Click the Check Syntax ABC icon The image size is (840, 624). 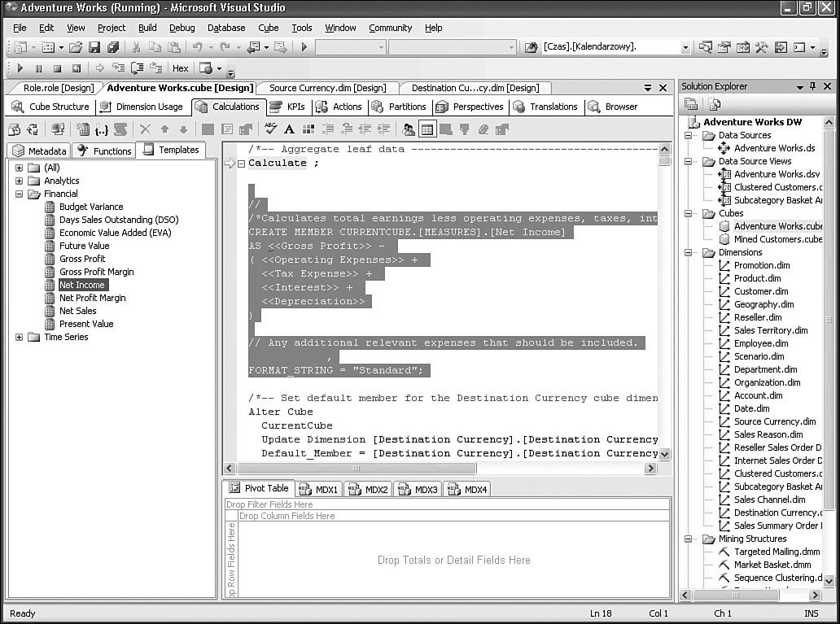point(270,129)
